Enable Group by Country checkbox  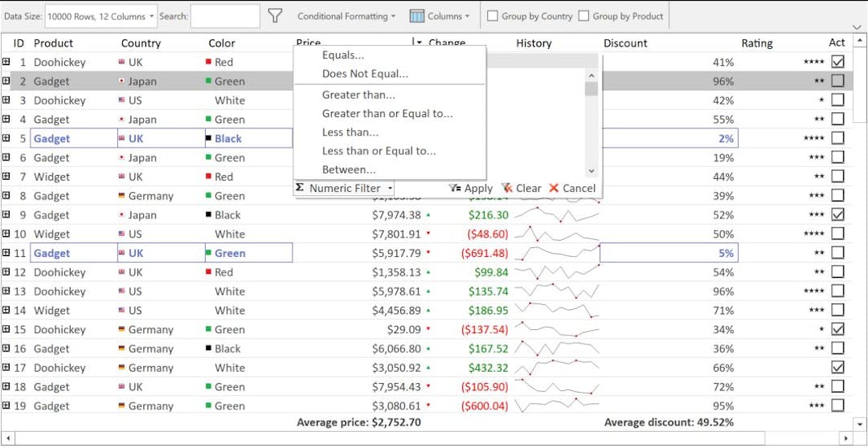[493, 16]
